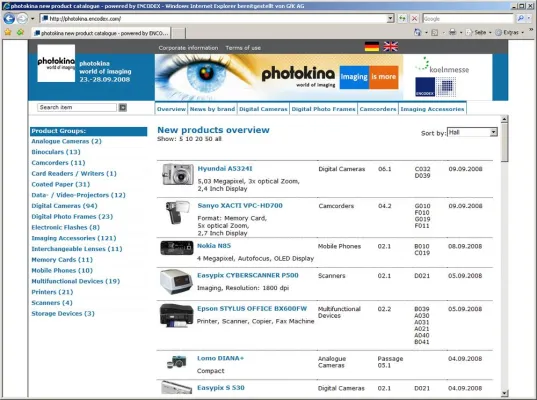
Task: Click the blue ENCODEX logo
Action: pos(425,87)
